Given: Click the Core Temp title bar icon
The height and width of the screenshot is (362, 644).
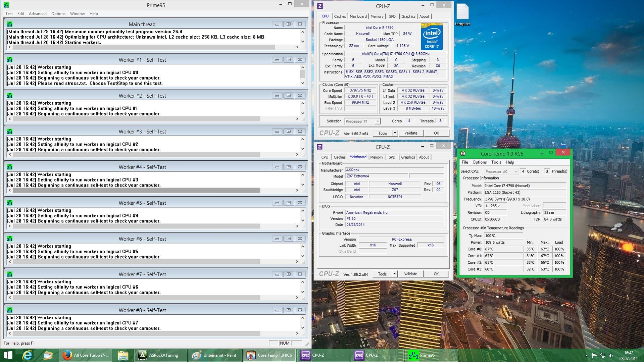Looking at the screenshot, I should pyautogui.click(x=463, y=153).
